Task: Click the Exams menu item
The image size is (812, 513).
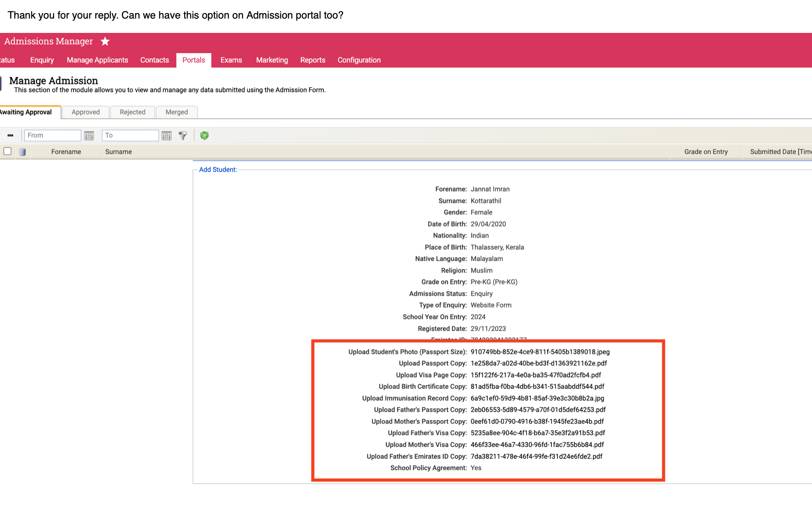Action: (231, 60)
